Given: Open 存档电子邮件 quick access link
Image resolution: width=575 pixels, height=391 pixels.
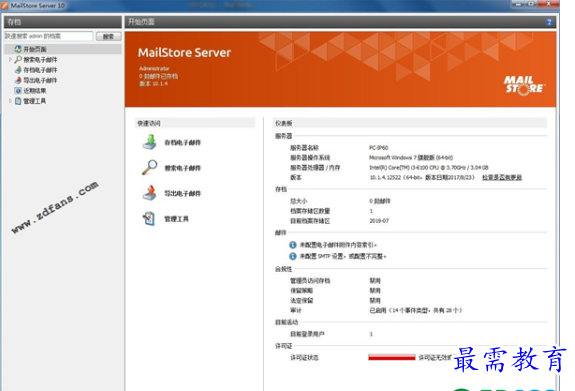Looking at the screenshot, I should point(182,142).
